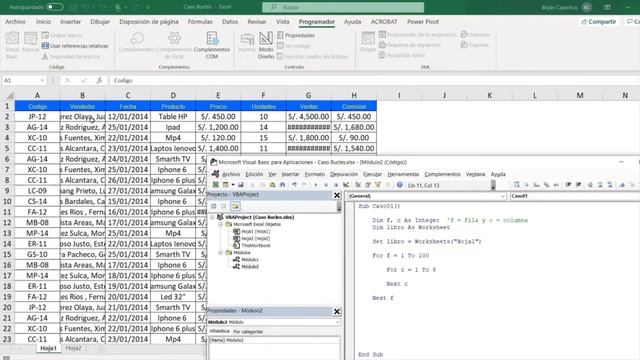The height and width of the screenshot is (360, 640).
Task: Collapse the Microsoft Excel Objetos folder
Action: pos(220,224)
